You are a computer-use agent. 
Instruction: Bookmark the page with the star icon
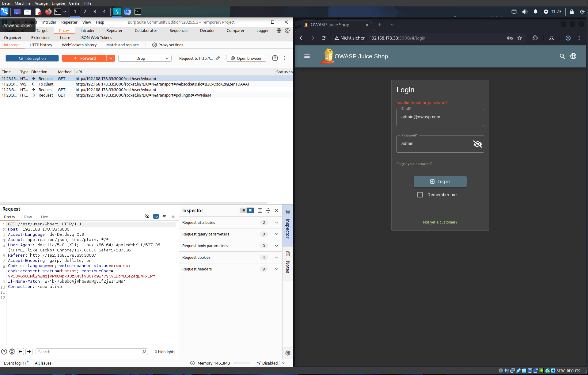(520, 38)
